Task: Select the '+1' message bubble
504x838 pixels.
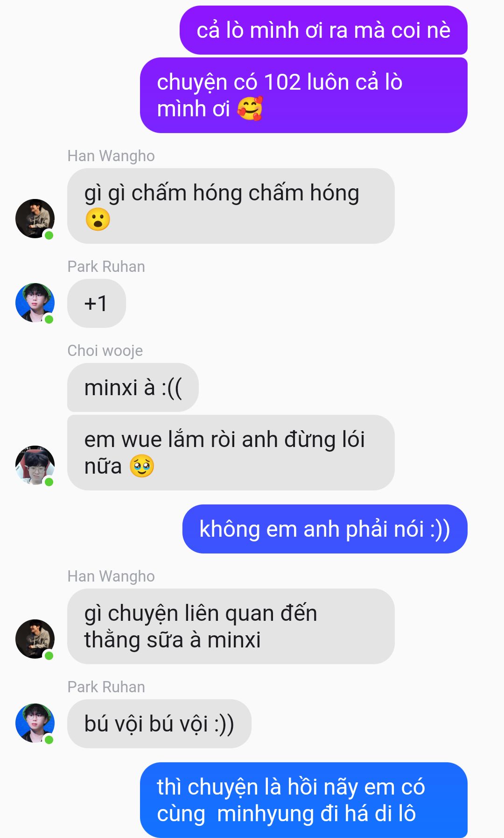Action: [x=97, y=303]
